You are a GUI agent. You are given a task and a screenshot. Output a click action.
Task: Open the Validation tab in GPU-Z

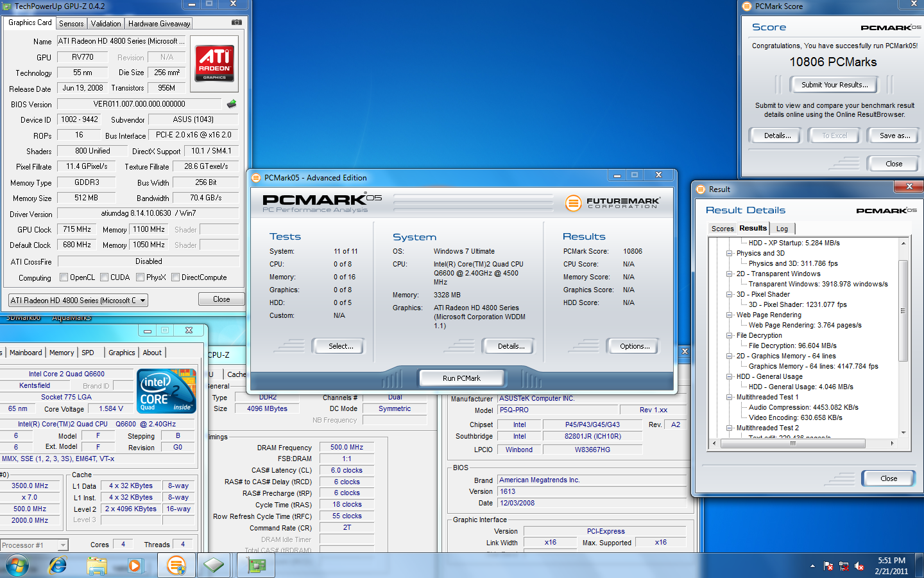(106, 24)
